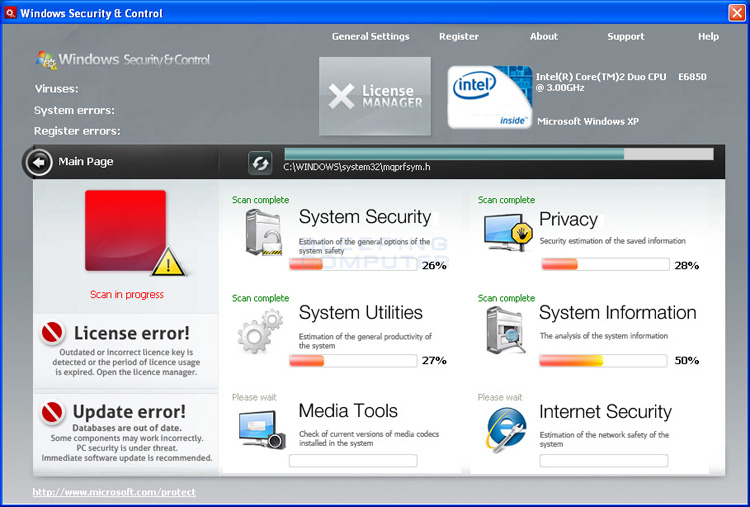Open the Privacy heading
Viewport: 750px width, 507px height.
(568, 219)
